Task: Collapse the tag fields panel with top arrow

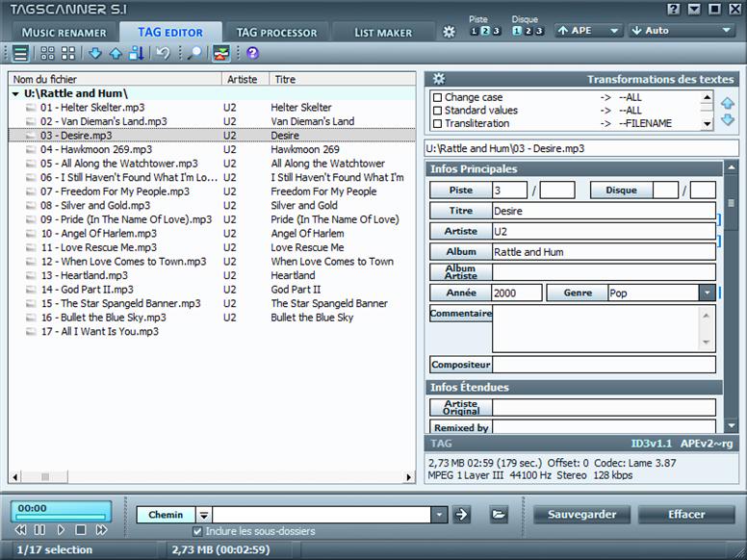Action: [x=731, y=167]
